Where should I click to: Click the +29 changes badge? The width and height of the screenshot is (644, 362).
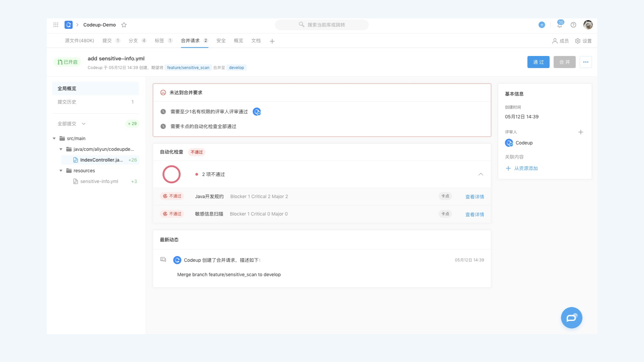[x=132, y=124]
